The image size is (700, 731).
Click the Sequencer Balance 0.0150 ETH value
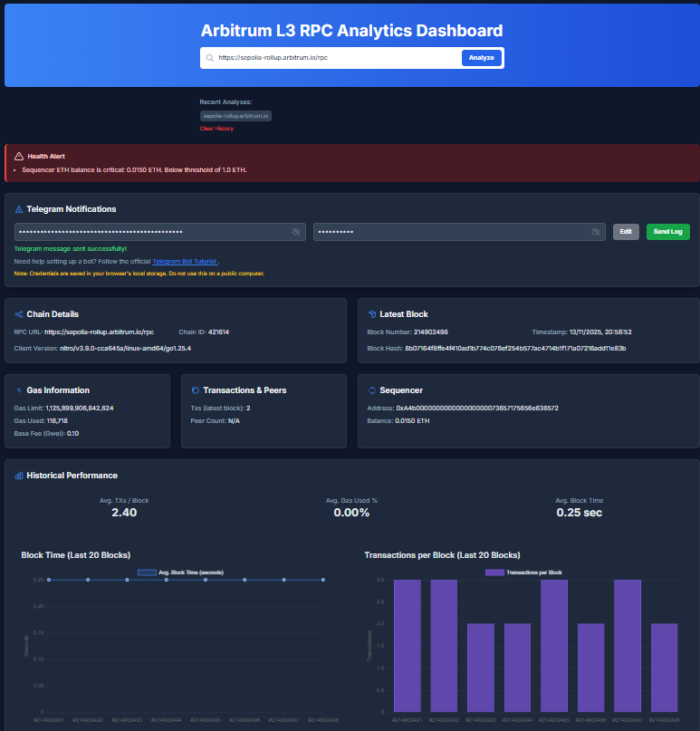tap(412, 420)
